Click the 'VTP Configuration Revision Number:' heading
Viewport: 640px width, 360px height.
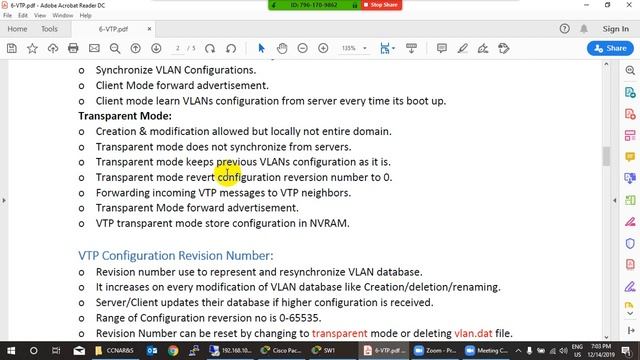[x=176, y=256]
